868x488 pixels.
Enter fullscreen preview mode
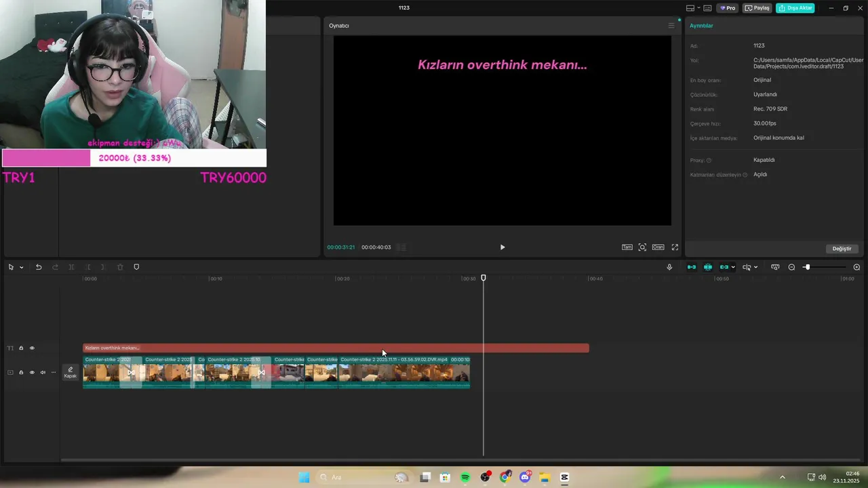pyautogui.click(x=675, y=247)
